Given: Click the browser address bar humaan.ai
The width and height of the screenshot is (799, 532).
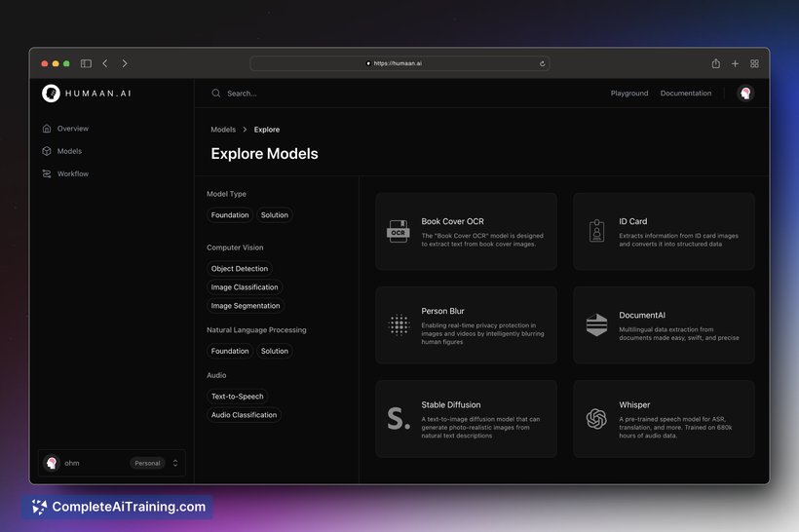Looking at the screenshot, I should [400, 63].
